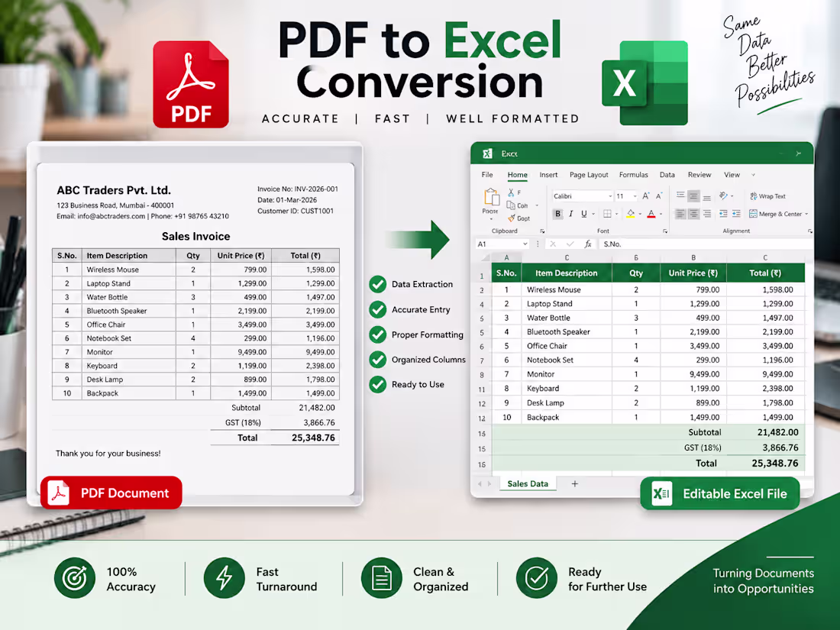
Task: Click the green Editable Excel File badge
Action: tap(720, 493)
